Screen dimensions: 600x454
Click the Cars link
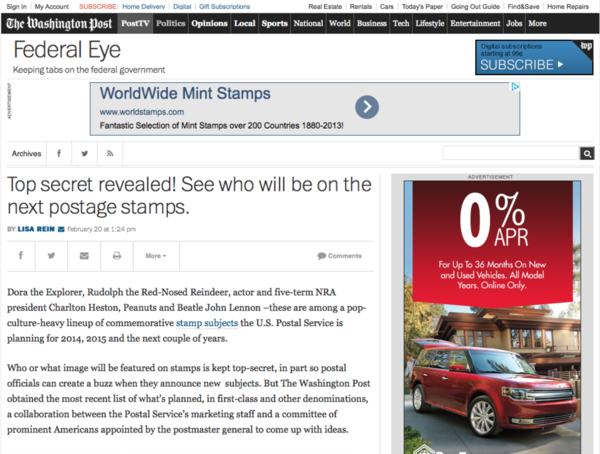coord(386,7)
